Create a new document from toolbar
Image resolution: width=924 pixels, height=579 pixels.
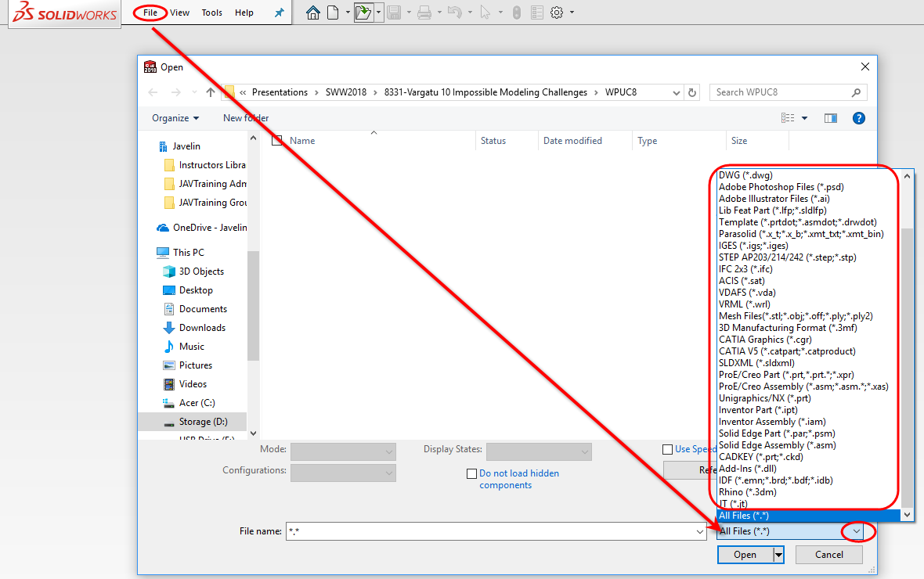[x=333, y=13]
